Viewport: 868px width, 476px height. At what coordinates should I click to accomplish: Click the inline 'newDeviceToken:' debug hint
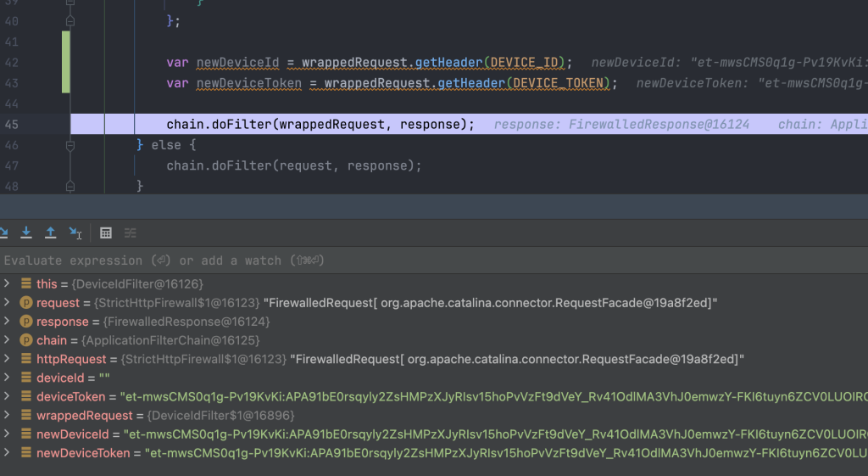tap(692, 83)
